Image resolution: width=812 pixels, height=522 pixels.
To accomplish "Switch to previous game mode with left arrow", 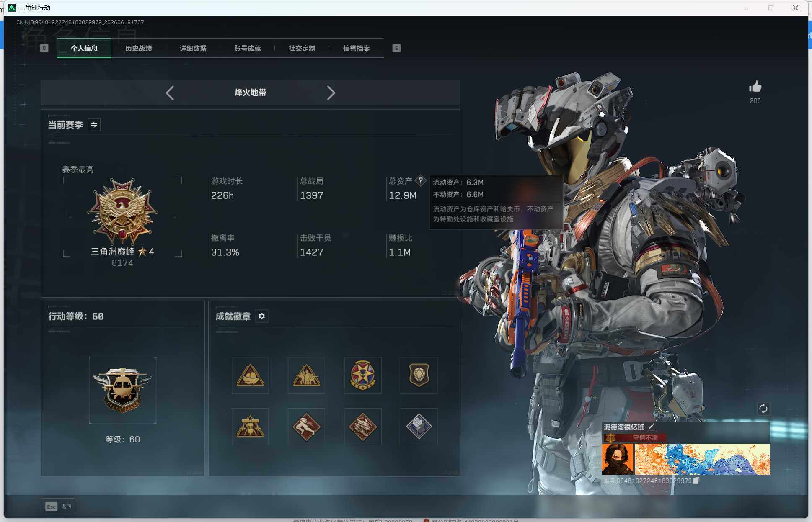I will tap(170, 93).
